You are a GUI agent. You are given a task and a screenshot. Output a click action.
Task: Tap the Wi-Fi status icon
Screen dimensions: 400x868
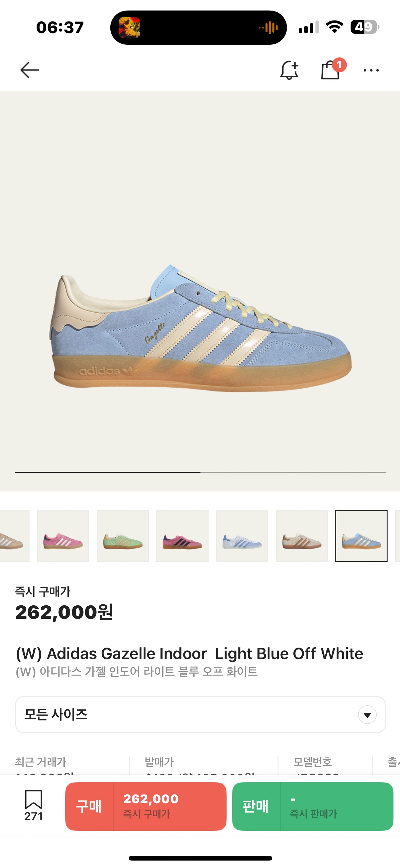[334, 27]
